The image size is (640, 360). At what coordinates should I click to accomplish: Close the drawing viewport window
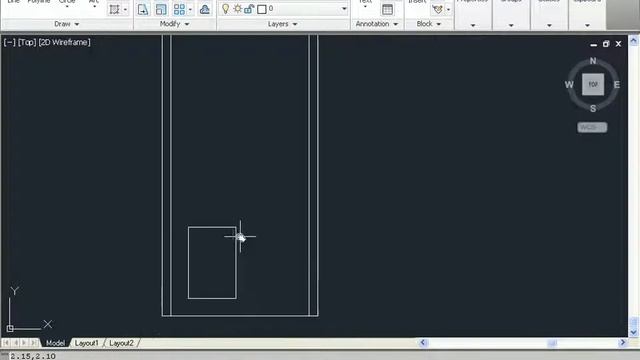(618, 44)
